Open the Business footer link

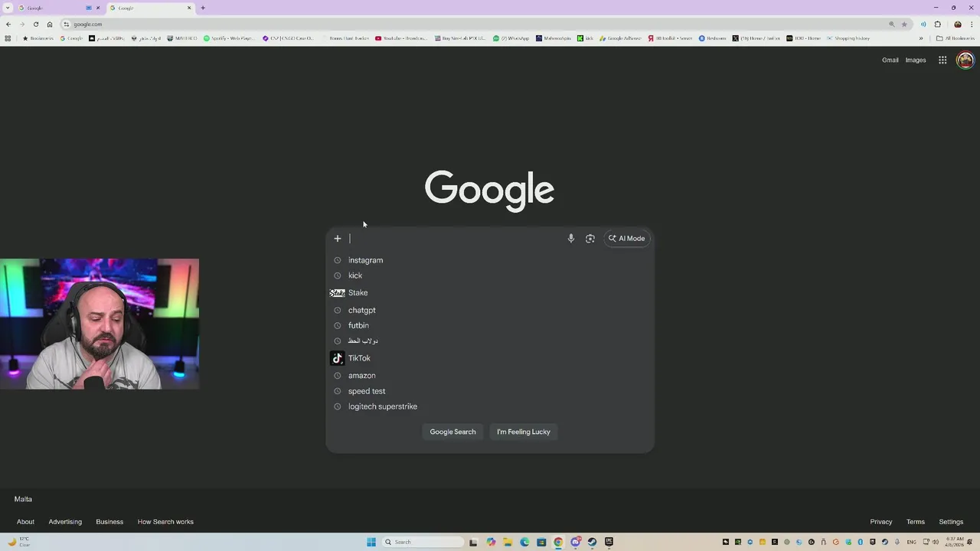[109, 522]
